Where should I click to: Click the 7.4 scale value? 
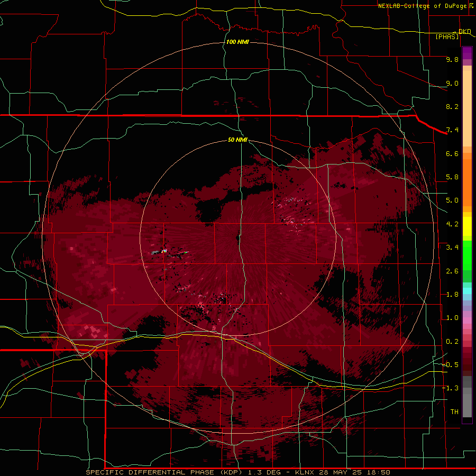[452, 130]
